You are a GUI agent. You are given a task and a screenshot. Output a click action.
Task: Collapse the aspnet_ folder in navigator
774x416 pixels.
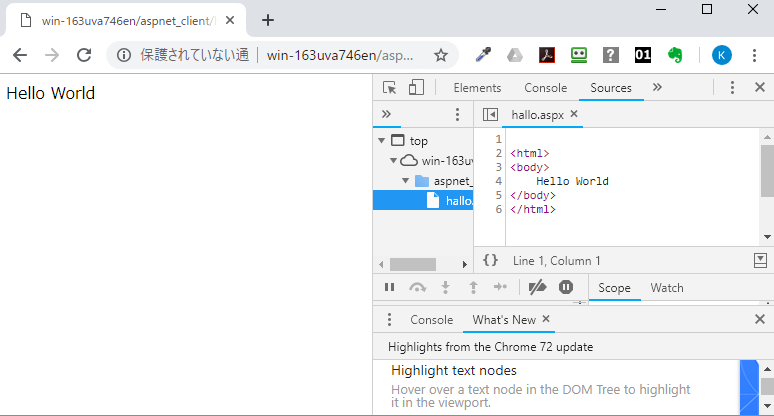pyautogui.click(x=406, y=181)
